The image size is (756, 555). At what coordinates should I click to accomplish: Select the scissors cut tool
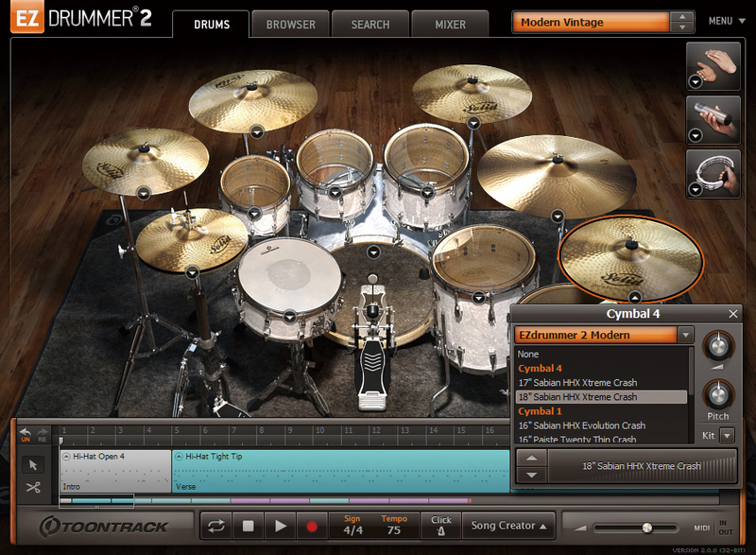pos(33,488)
